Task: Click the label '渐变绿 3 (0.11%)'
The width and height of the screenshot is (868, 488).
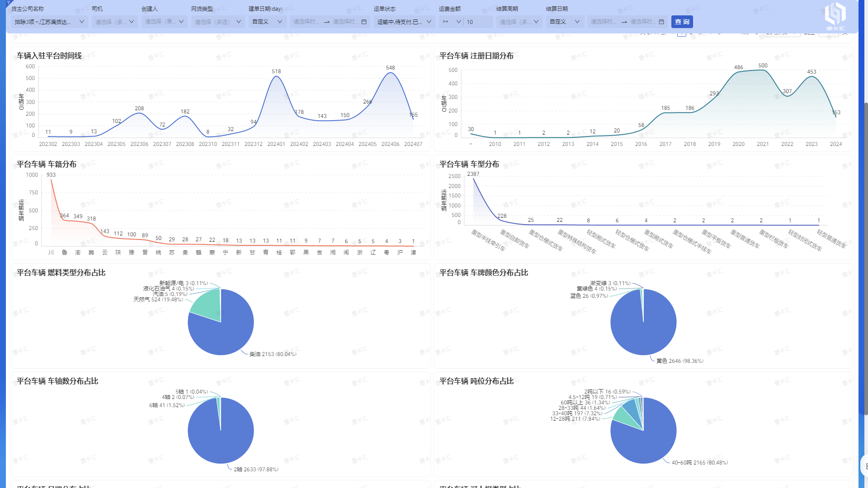Action: click(x=610, y=283)
